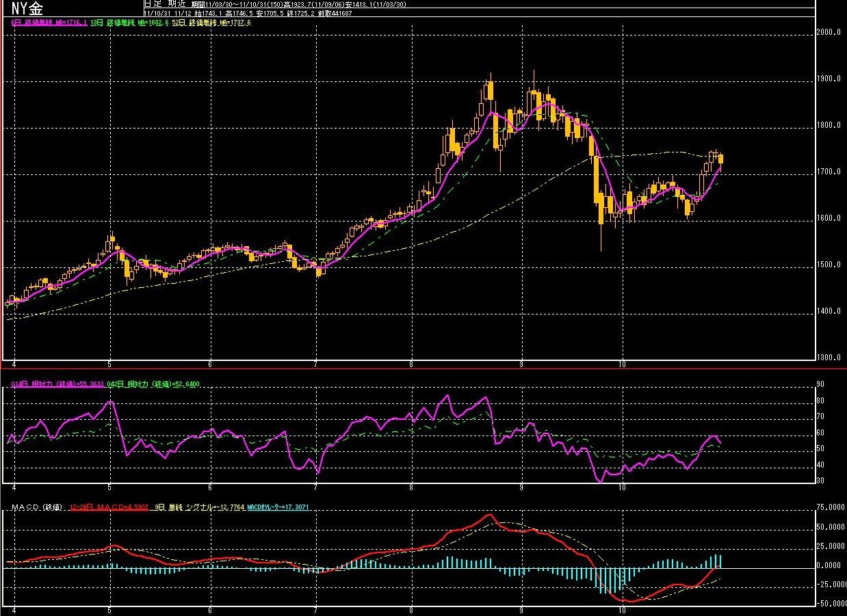
Task: Select the 6日 moving average legend label
Action: (49, 23)
